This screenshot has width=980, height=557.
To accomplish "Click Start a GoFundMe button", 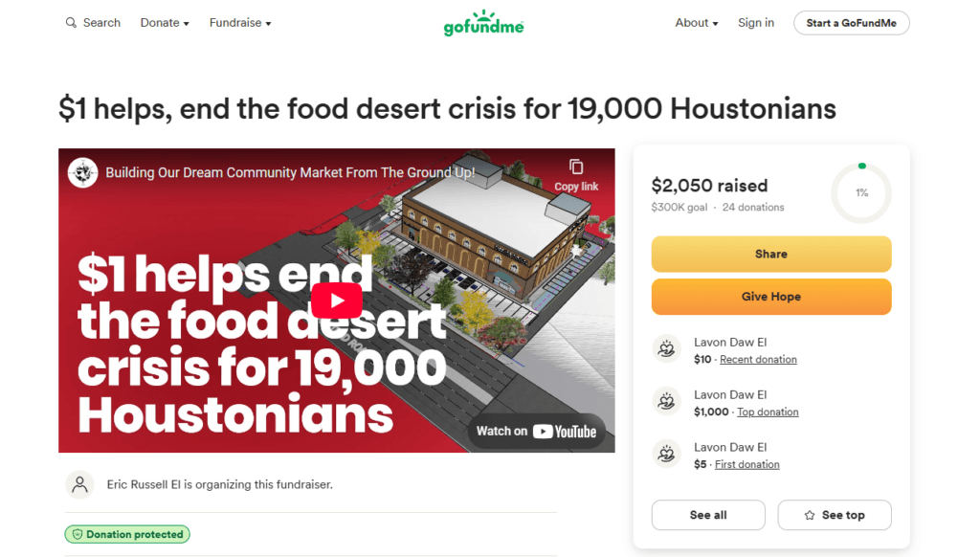I will click(851, 23).
